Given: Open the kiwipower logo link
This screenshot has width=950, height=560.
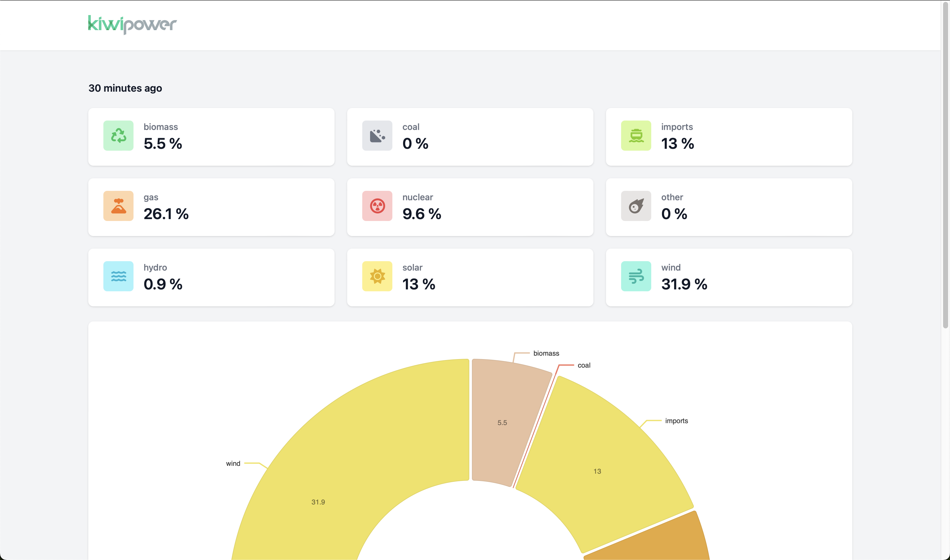Looking at the screenshot, I should point(132,24).
